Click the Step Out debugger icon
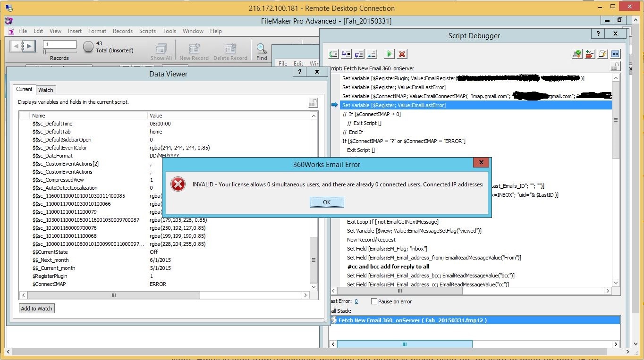644x360 pixels. pos(359,54)
